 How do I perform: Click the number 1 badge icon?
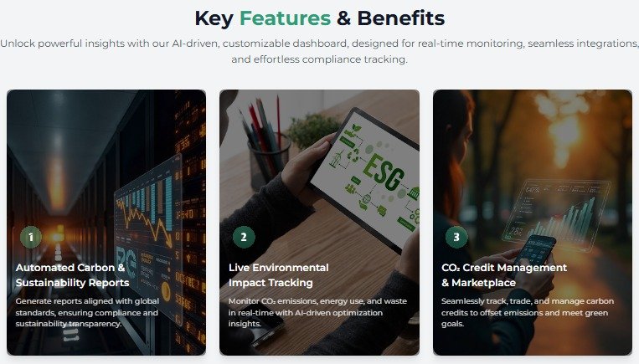pyautogui.click(x=31, y=237)
